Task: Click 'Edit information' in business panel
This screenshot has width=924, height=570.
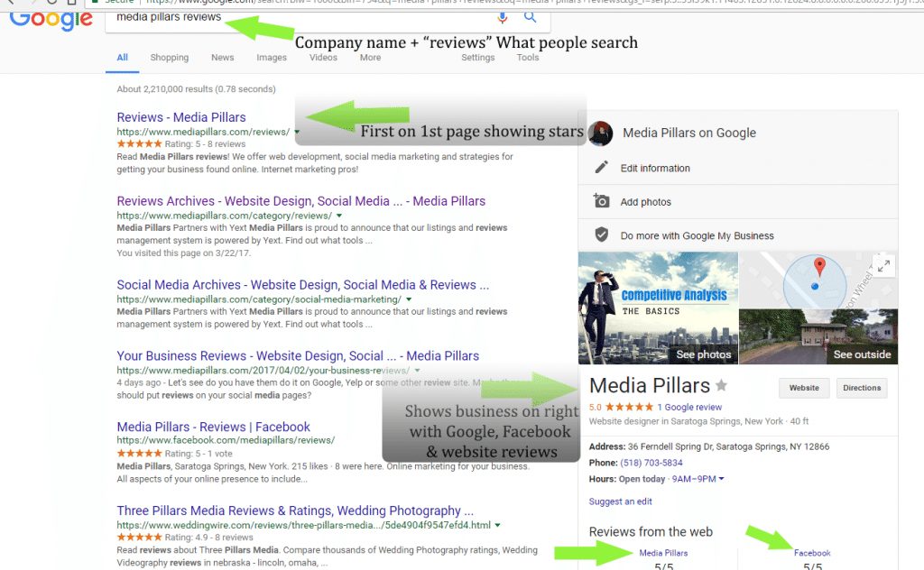Action: (655, 168)
